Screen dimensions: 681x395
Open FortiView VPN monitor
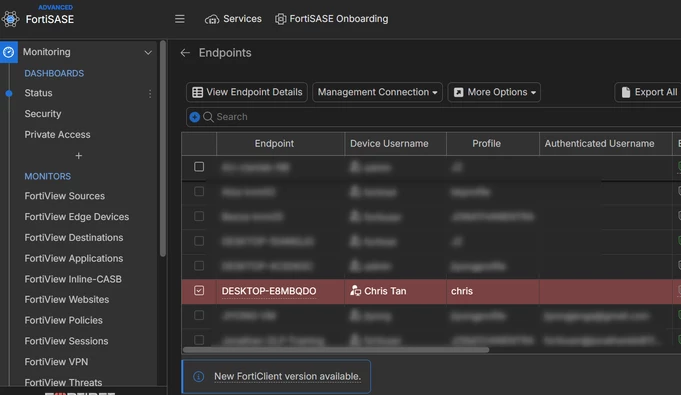(56, 362)
